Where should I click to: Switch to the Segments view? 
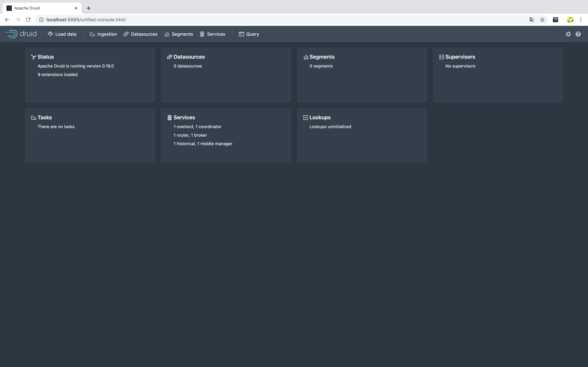click(x=179, y=34)
